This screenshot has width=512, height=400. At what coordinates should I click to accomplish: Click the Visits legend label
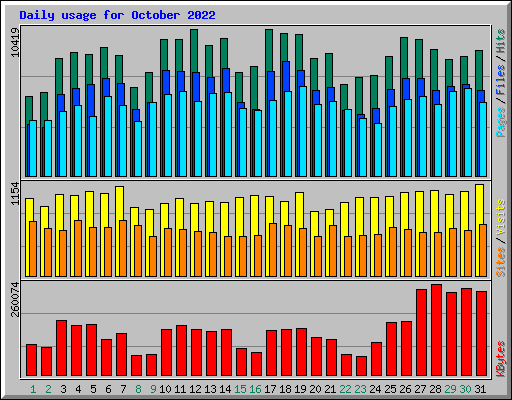[x=501, y=217]
